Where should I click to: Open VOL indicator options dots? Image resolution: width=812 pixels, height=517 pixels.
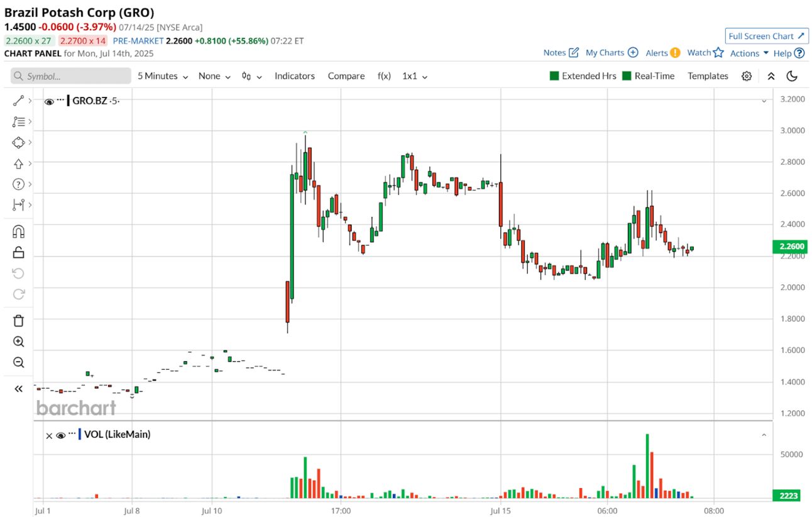click(x=72, y=434)
